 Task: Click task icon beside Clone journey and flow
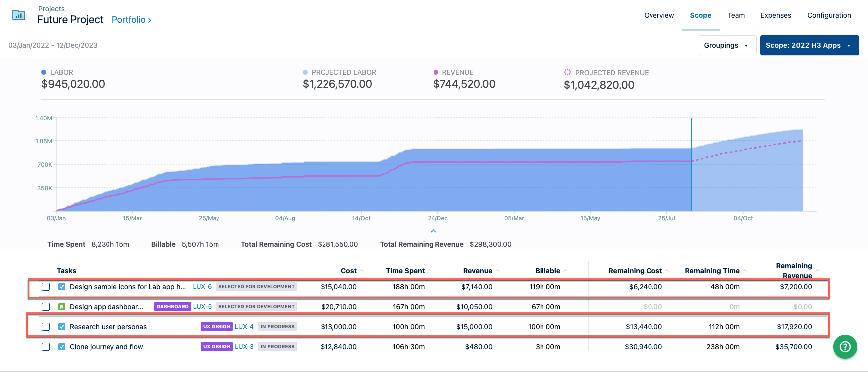[x=62, y=347]
